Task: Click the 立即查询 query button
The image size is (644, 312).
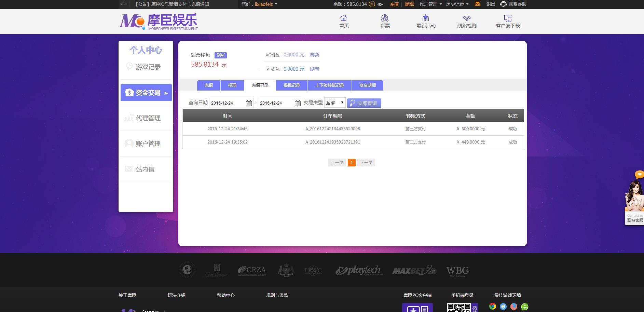Action: [364, 103]
